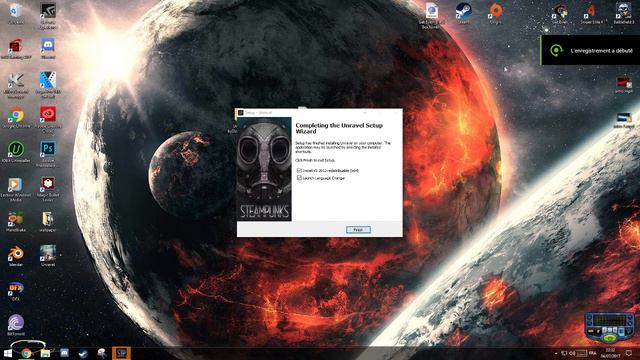The height and width of the screenshot is (360, 640).
Task: Open the Action Center notifications icon
Action: (x=629, y=353)
